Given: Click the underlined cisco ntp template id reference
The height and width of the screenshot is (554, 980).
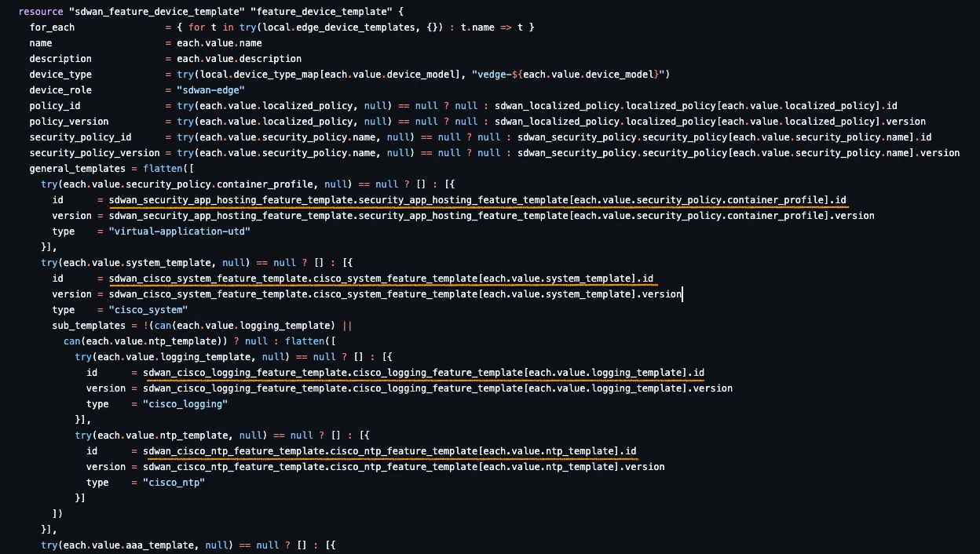Looking at the screenshot, I should coord(389,451).
